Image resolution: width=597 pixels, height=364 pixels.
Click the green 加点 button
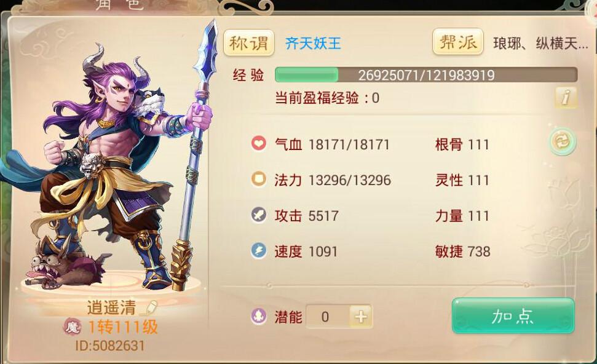pyautogui.click(x=513, y=316)
